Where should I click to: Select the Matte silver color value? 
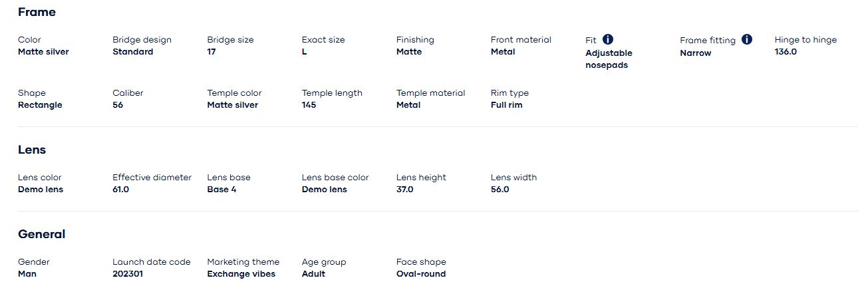(43, 52)
